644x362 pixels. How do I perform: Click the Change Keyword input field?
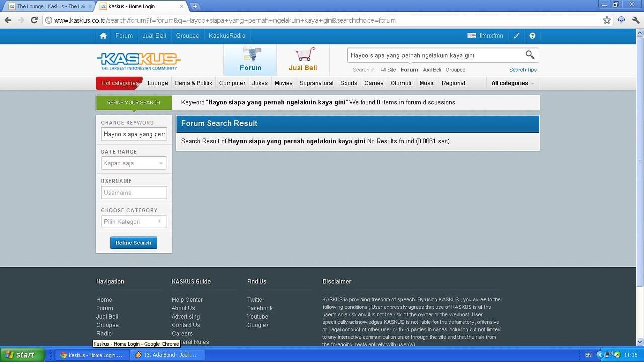[133, 134]
